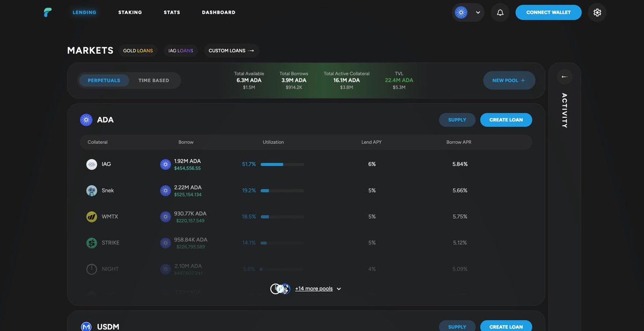Image resolution: width=644 pixels, height=331 pixels.
Task: Click the Lend APY column header
Action: pos(372,142)
